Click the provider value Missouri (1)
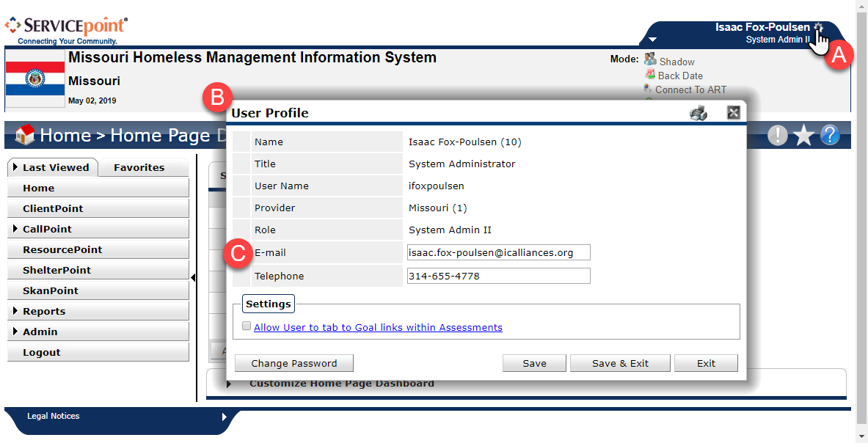 438,208
